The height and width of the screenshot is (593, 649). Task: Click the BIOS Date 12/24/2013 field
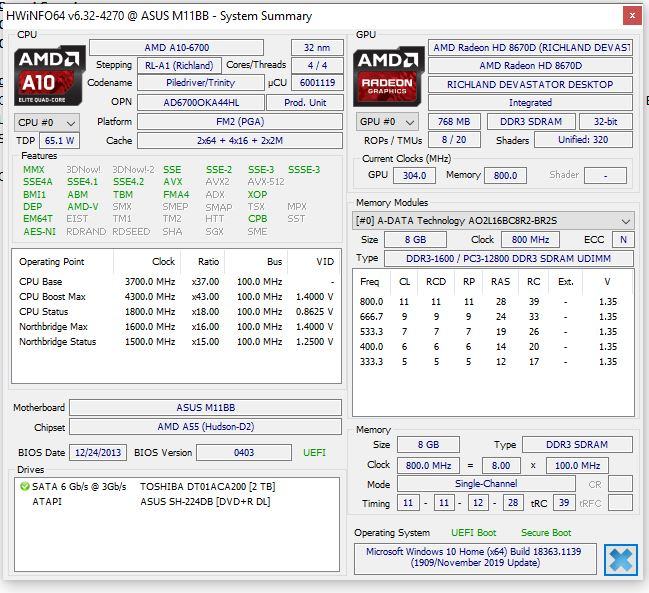(x=98, y=453)
